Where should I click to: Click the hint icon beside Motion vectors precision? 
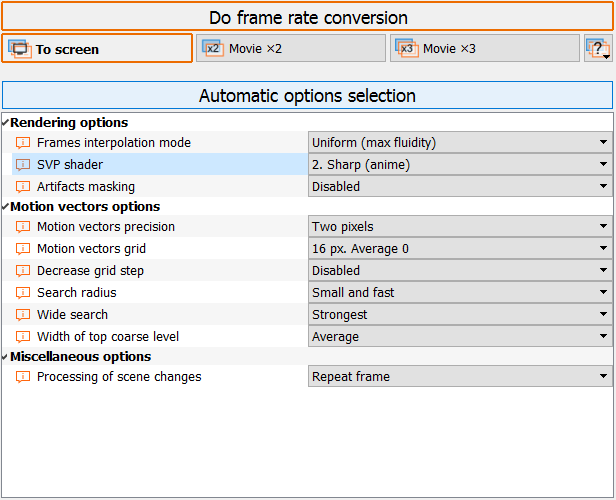[23, 227]
